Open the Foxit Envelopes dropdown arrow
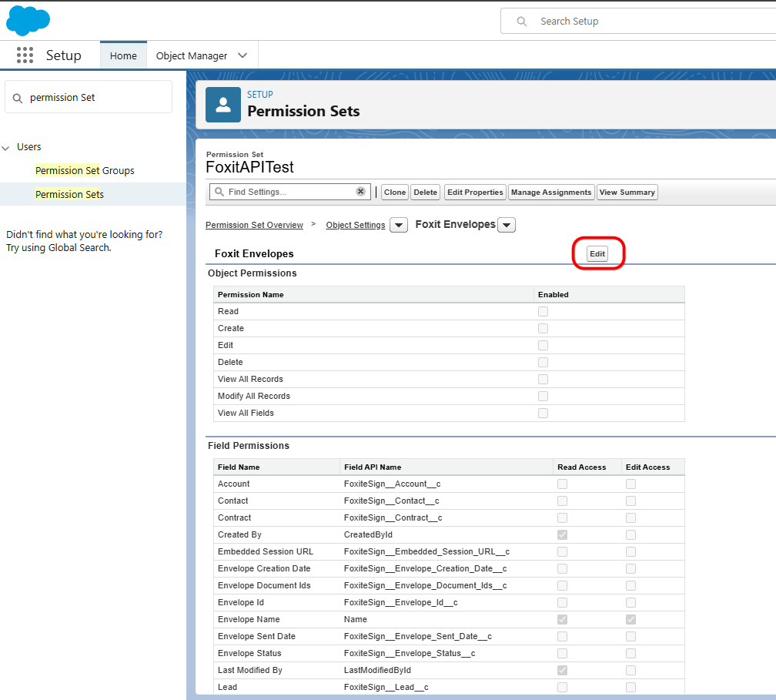The image size is (776, 700). [x=507, y=226]
